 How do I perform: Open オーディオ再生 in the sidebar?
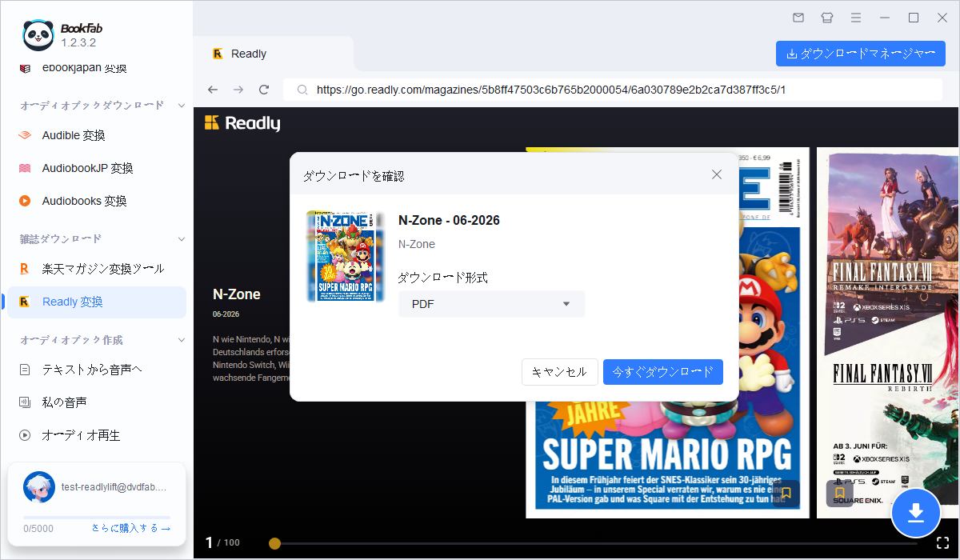tap(97, 435)
